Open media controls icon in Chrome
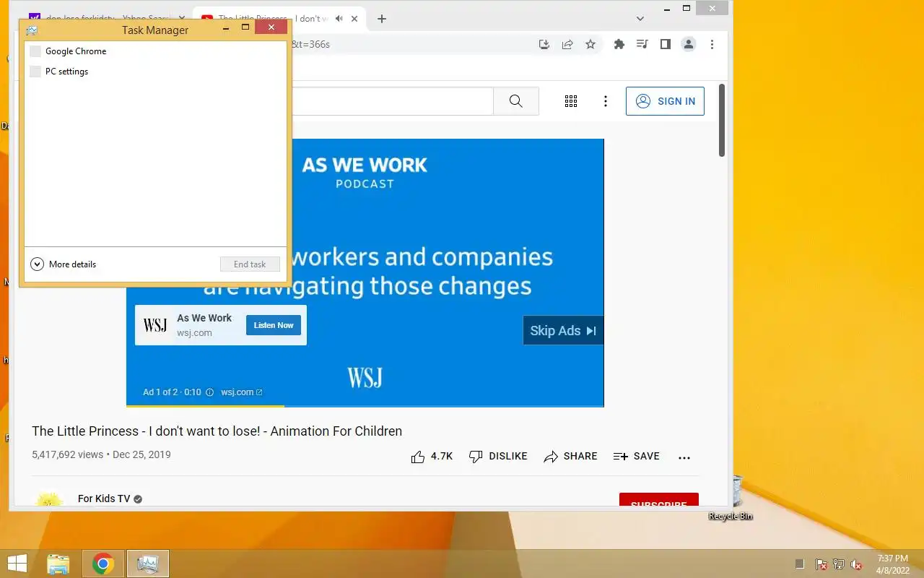Screen dimensions: 924x578 tap(642, 44)
